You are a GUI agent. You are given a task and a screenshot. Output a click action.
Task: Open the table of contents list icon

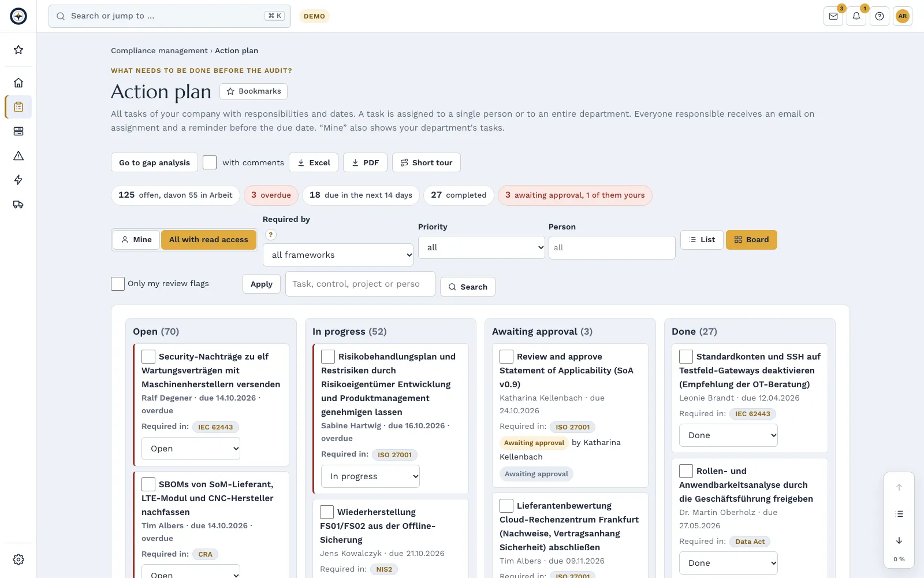899,514
